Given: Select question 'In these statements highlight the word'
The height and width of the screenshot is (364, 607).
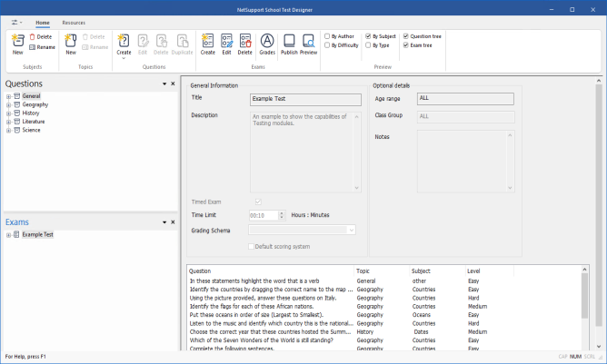Looking at the screenshot, I should coord(254,280).
